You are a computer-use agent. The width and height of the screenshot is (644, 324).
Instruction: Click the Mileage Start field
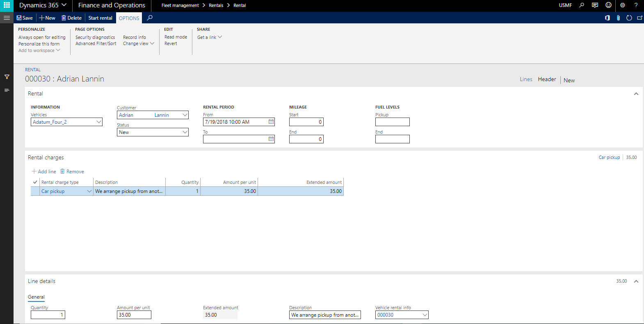306,122
